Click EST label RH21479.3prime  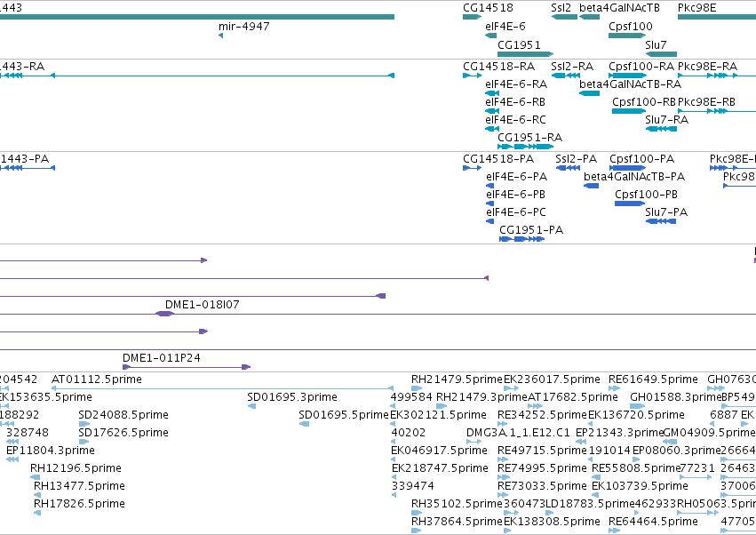coord(481,397)
